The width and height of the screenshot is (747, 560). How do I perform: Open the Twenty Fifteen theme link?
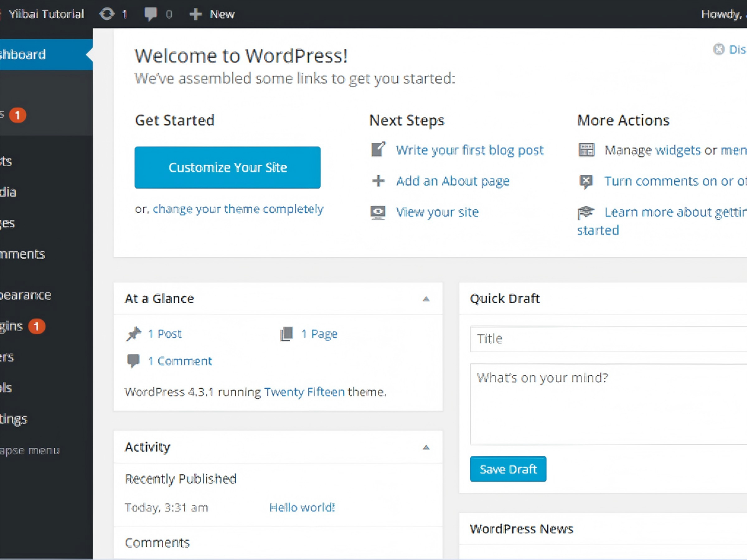coord(304,392)
